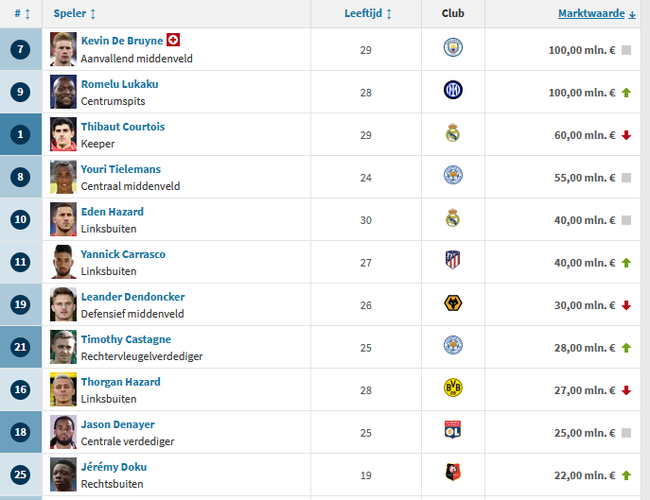The height and width of the screenshot is (500, 650).
Task: Click green up arrow beside Lukaku's market value
Action: pos(626,92)
